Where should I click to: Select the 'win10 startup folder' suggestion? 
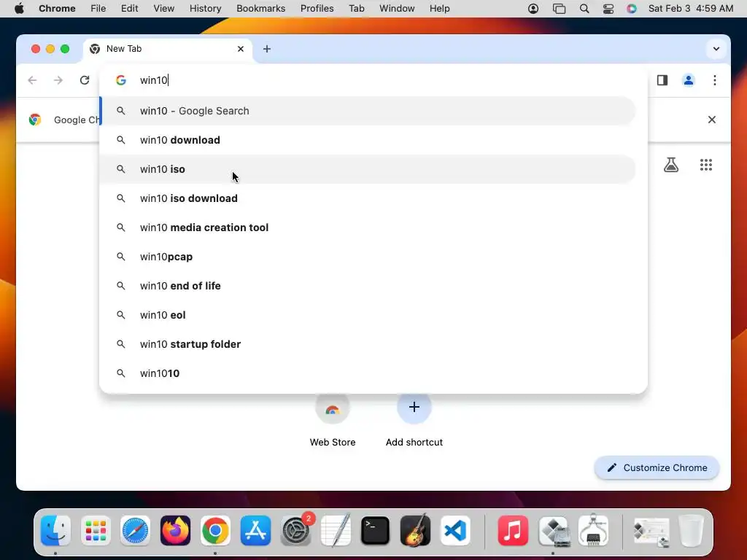[x=368, y=344]
